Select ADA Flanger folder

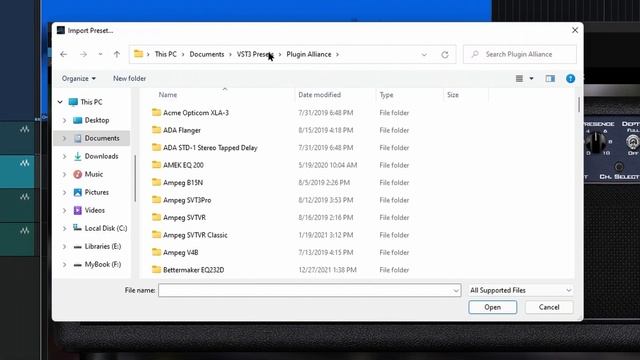pyautogui.click(x=182, y=130)
